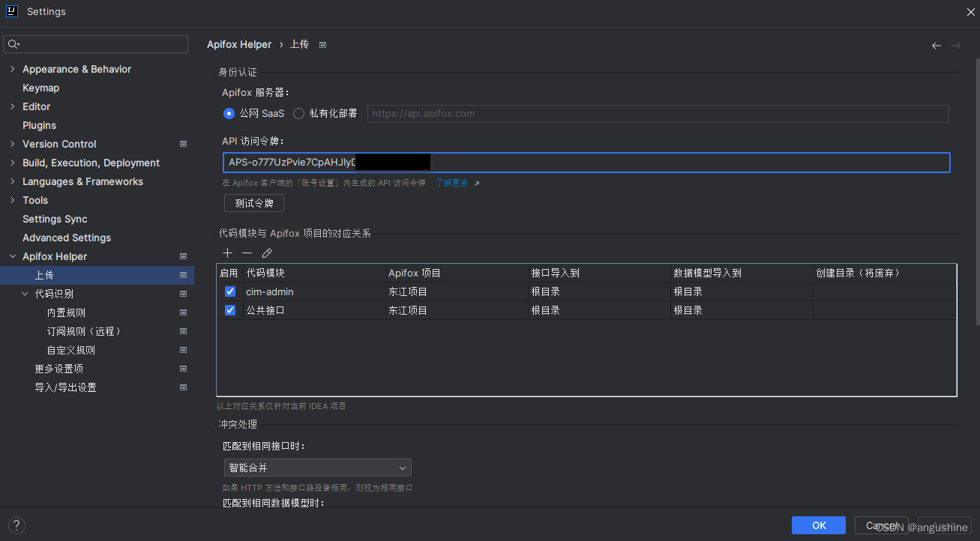Screen dimensions: 980x541
Task: Click 接口导入到 column header
Action: coord(598,273)
